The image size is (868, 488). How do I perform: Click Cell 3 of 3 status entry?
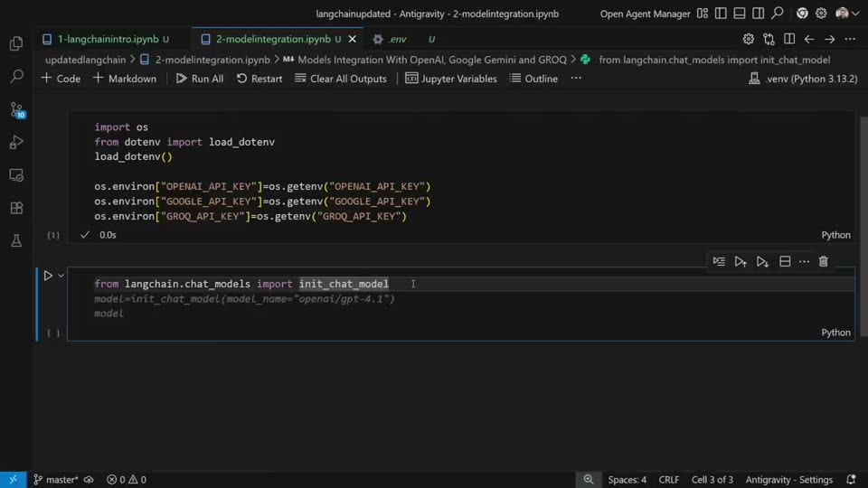click(712, 480)
